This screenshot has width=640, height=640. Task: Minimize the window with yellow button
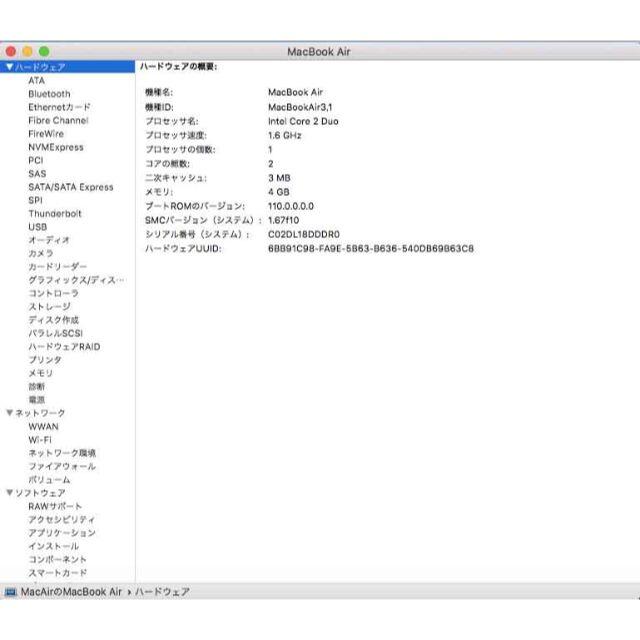click(27, 51)
